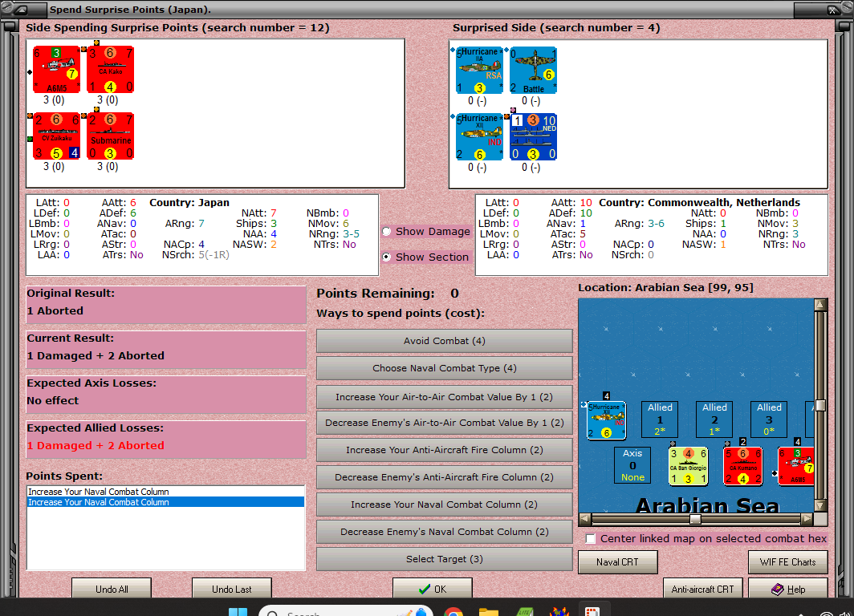Click the Allied 1 sea box section
The height and width of the screenshot is (616, 854).
pos(660,419)
